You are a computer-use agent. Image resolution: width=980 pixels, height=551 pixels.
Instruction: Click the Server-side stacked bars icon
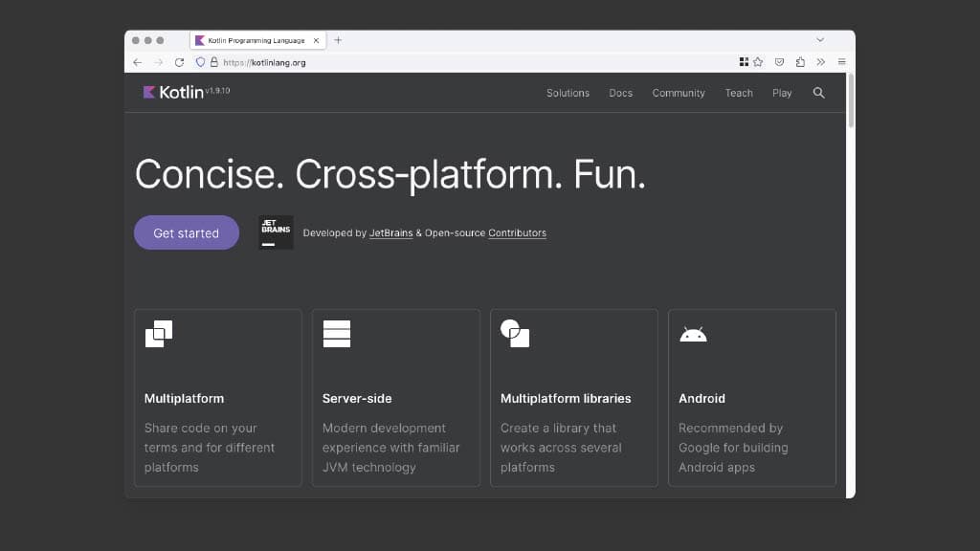pyautogui.click(x=337, y=334)
